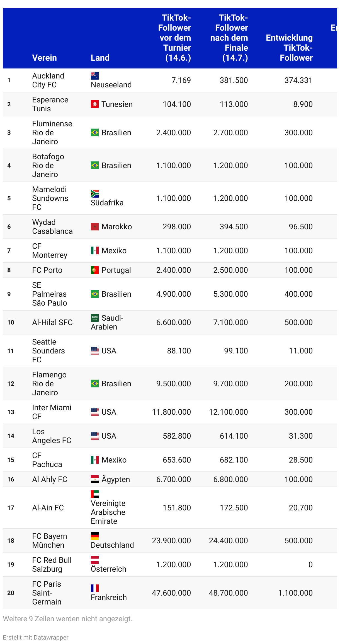The width and height of the screenshot is (340, 644).
Task: Click the United Arab Emirates flag icon
Action: click(x=95, y=494)
